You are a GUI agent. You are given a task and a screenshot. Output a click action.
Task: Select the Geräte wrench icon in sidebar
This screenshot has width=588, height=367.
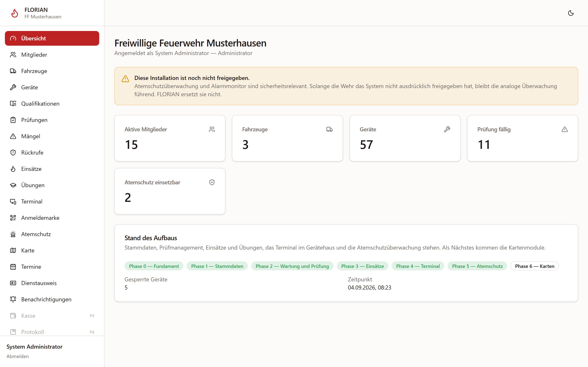[x=13, y=87]
